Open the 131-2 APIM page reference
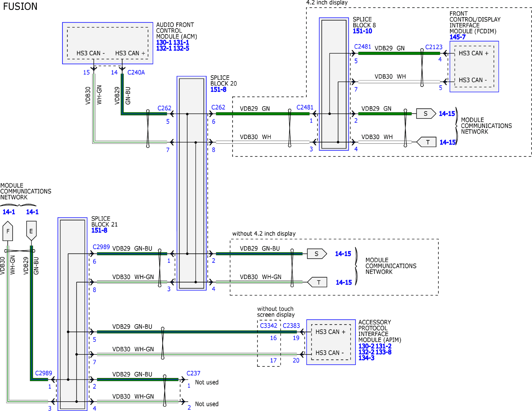532x411 pixels. [x=383, y=346]
